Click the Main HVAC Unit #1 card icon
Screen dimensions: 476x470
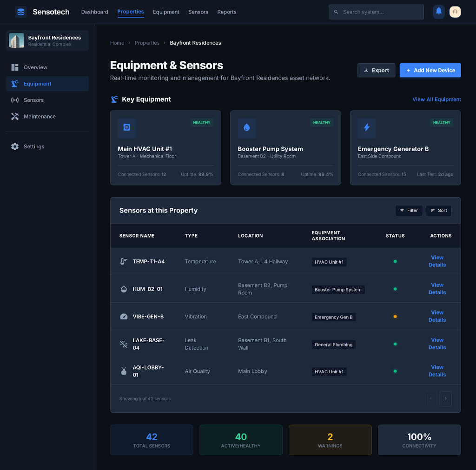click(127, 128)
